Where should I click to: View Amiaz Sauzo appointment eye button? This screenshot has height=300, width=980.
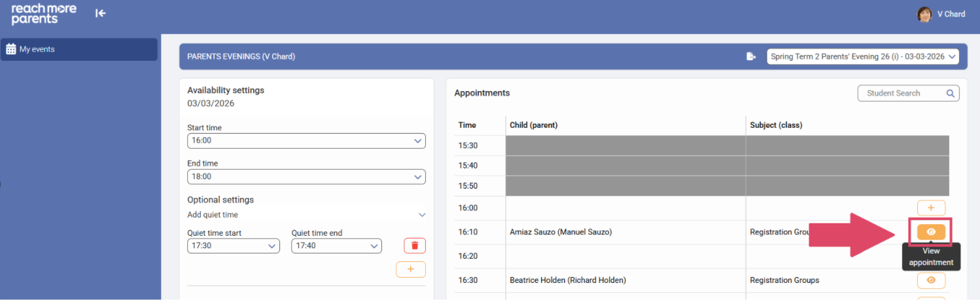click(931, 232)
